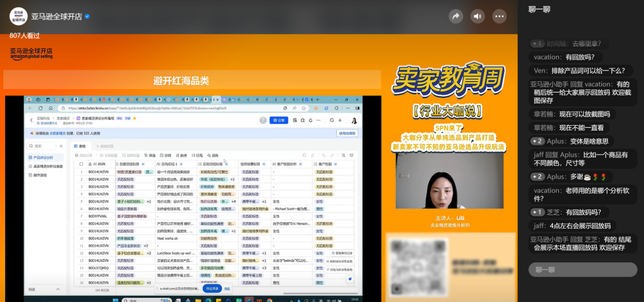Screen dimensions: 644x302
Task: Open the three-dot more options menu on stream
Action: (x=499, y=16)
